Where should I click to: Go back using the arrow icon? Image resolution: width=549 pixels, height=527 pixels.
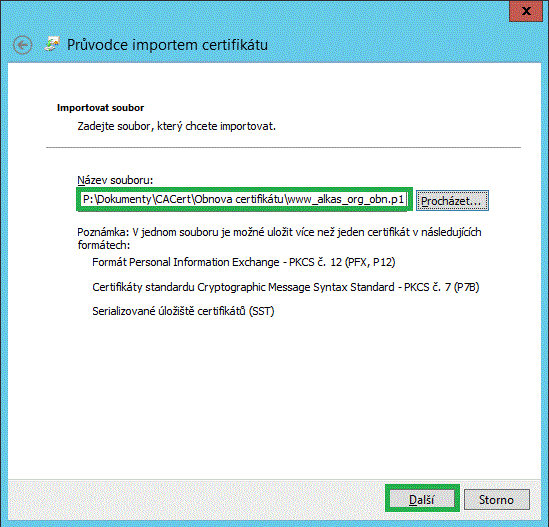coord(22,45)
